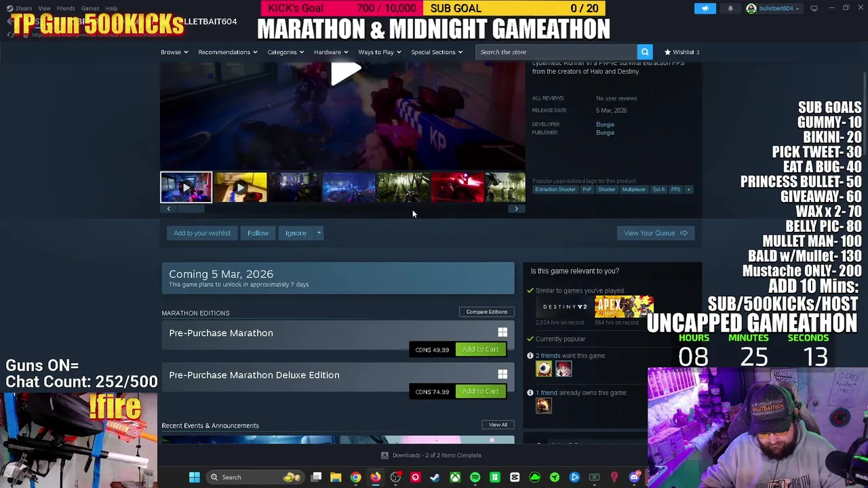The image size is (868, 488).
Task: Open the eyeball friend avatar
Action: click(544, 369)
